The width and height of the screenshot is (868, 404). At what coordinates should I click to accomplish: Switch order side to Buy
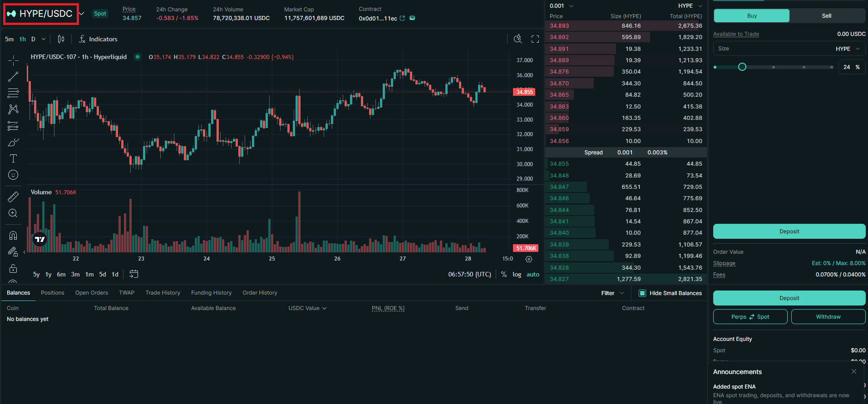[752, 15]
